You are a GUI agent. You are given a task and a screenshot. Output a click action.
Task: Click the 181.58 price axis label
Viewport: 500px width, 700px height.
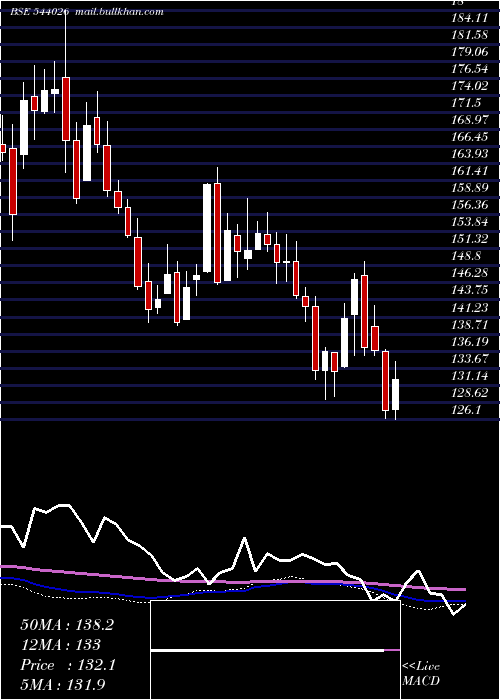(x=469, y=35)
